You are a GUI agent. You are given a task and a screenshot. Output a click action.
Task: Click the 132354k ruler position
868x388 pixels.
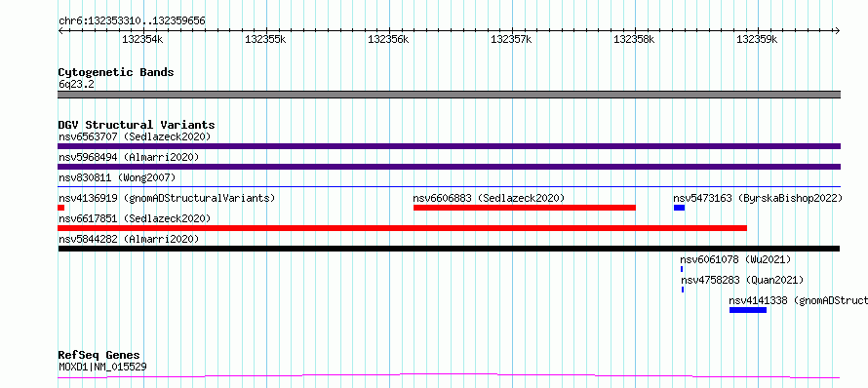point(142,39)
